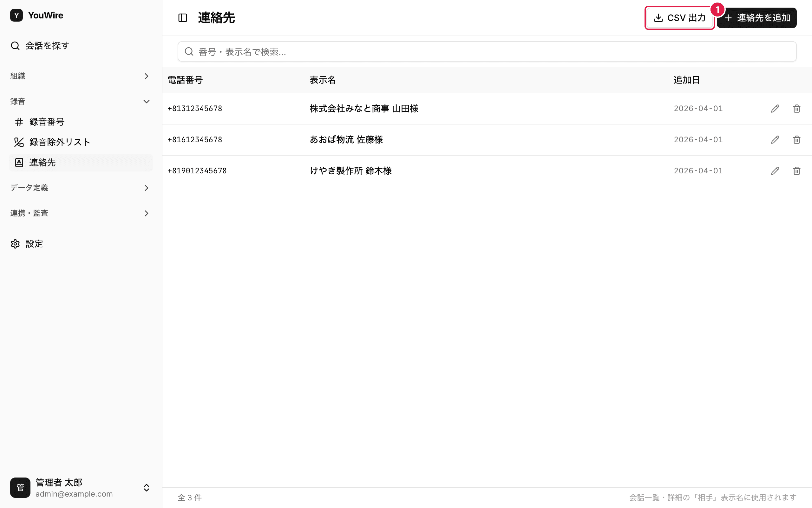The height and width of the screenshot is (508, 812).
Task: Open 録音番号 in the sidebar
Action: click(81, 122)
